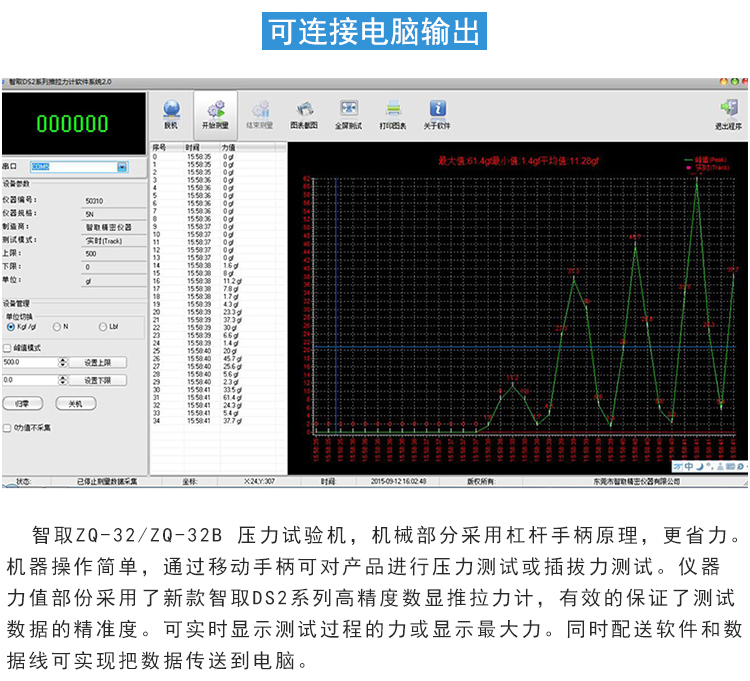
Task: Select the Lbf unit radio button
Action: (x=102, y=326)
